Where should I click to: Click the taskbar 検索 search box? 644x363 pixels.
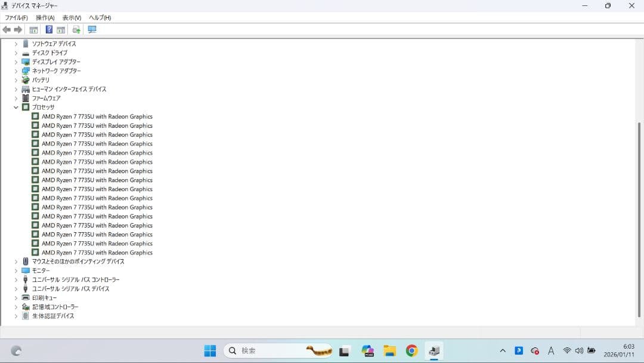262,350
